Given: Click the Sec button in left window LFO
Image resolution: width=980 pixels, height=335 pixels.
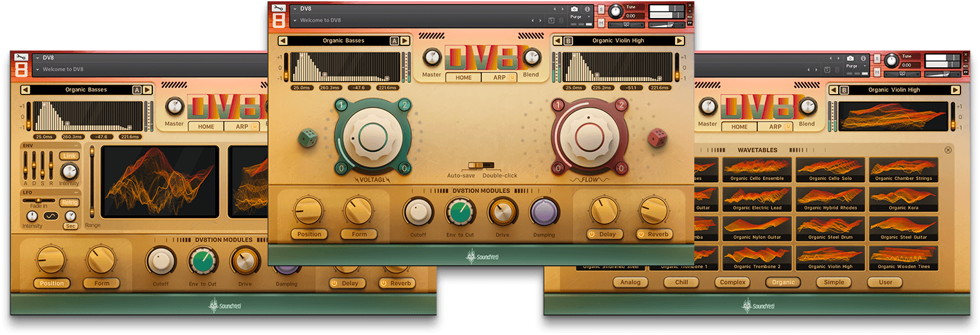Looking at the screenshot, I should (70, 226).
